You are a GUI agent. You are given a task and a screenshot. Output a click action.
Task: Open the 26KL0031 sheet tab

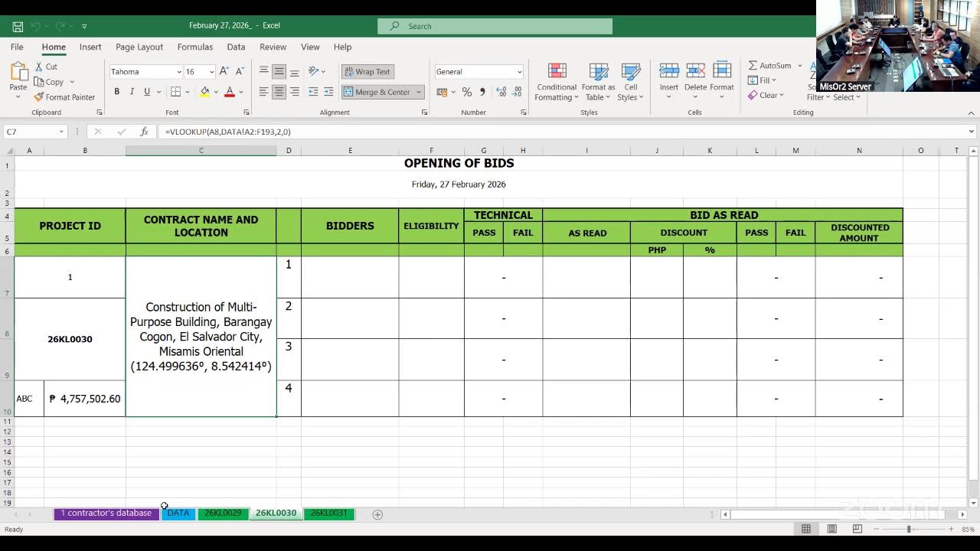[329, 514]
